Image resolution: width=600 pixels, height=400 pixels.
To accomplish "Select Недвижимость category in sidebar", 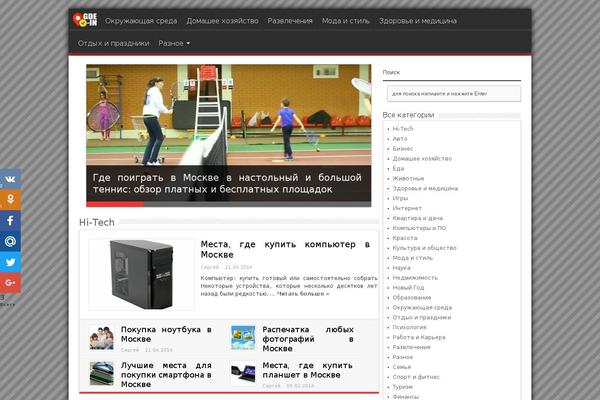I will [415, 278].
